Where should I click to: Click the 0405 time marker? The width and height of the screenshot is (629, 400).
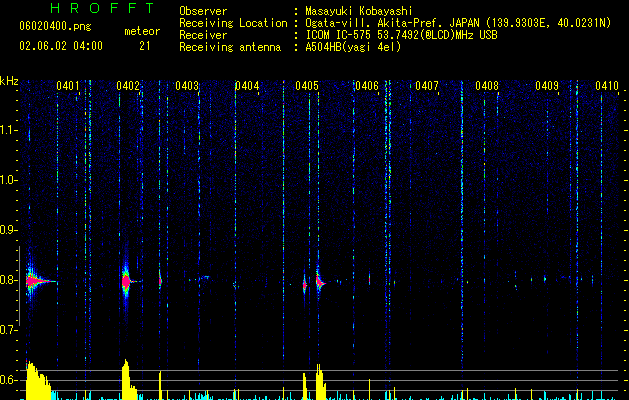(x=307, y=86)
